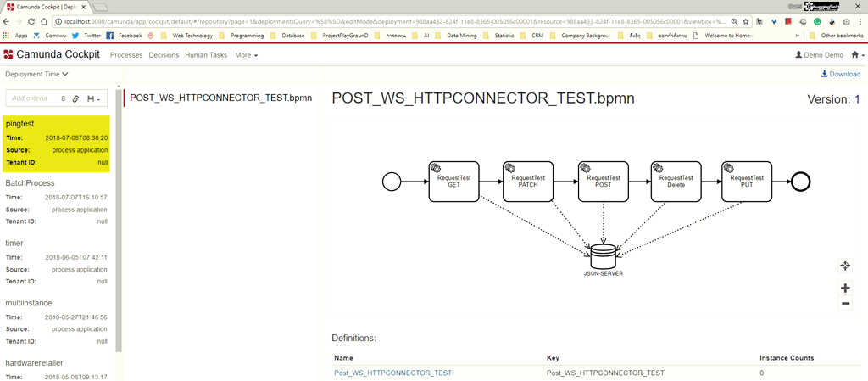Open the Decisions menu
The width and height of the screenshot is (868, 381).
[164, 55]
